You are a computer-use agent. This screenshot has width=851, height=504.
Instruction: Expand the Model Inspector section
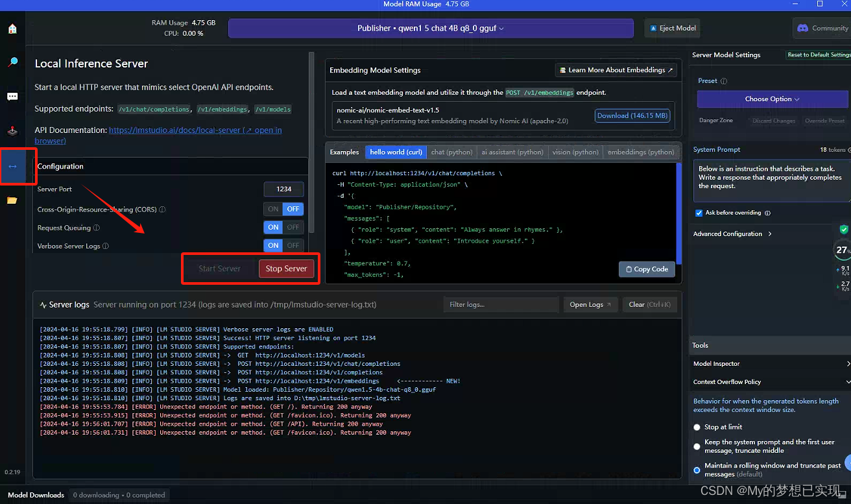click(x=770, y=364)
